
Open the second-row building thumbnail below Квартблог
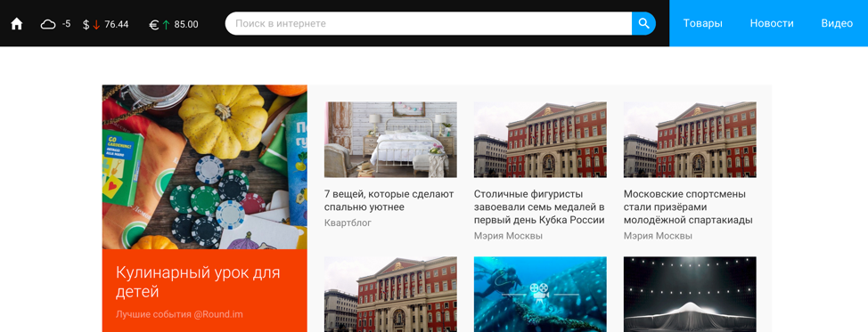click(391, 294)
